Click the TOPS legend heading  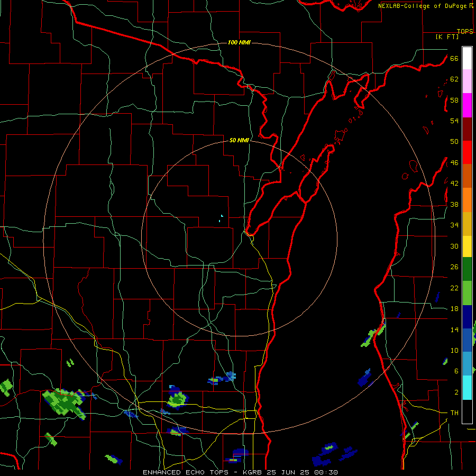point(465,31)
